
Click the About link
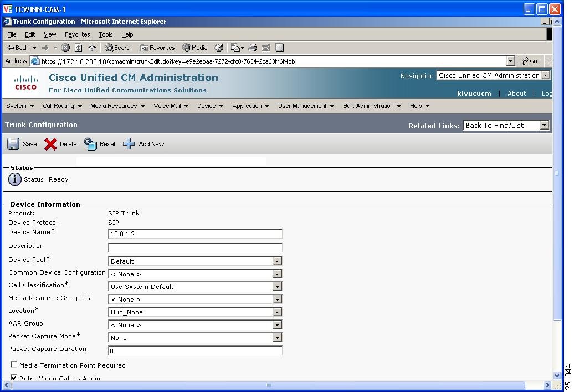[516, 94]
